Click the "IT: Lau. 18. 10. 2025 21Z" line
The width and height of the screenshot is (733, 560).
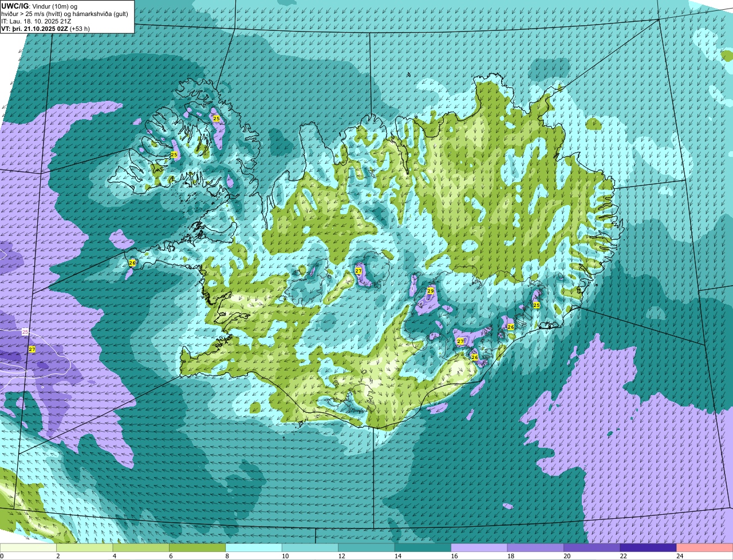pos(36,21)
